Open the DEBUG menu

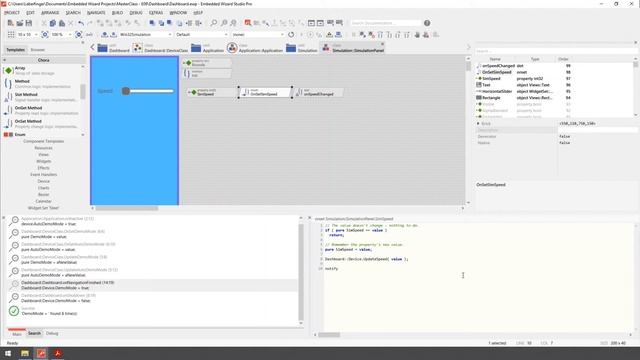(136, 13)
